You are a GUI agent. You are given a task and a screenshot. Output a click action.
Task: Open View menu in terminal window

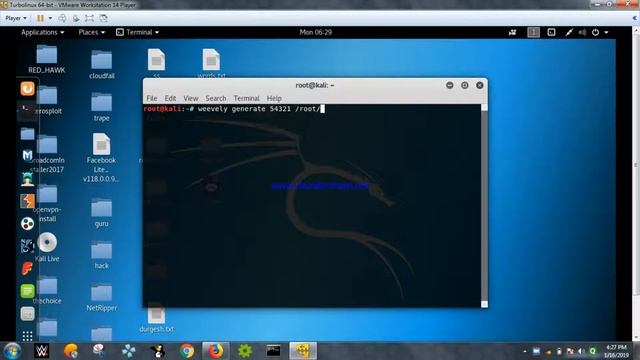[191, 98]
